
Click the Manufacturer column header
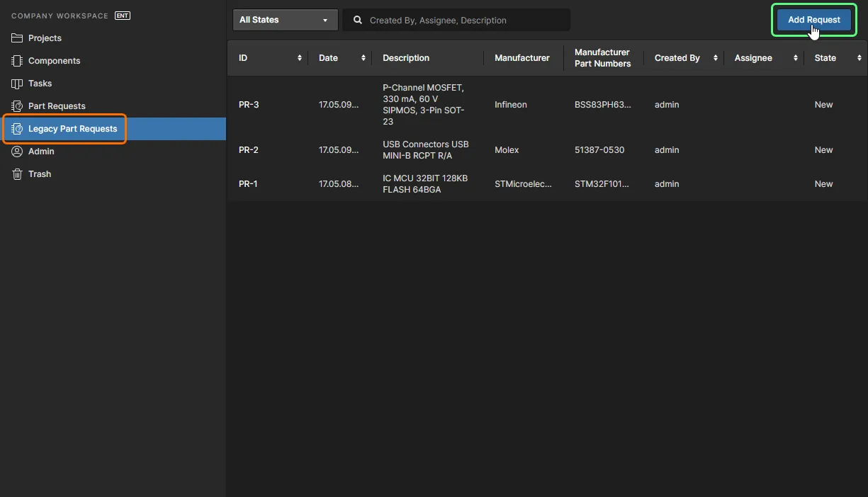coord(522,58)
